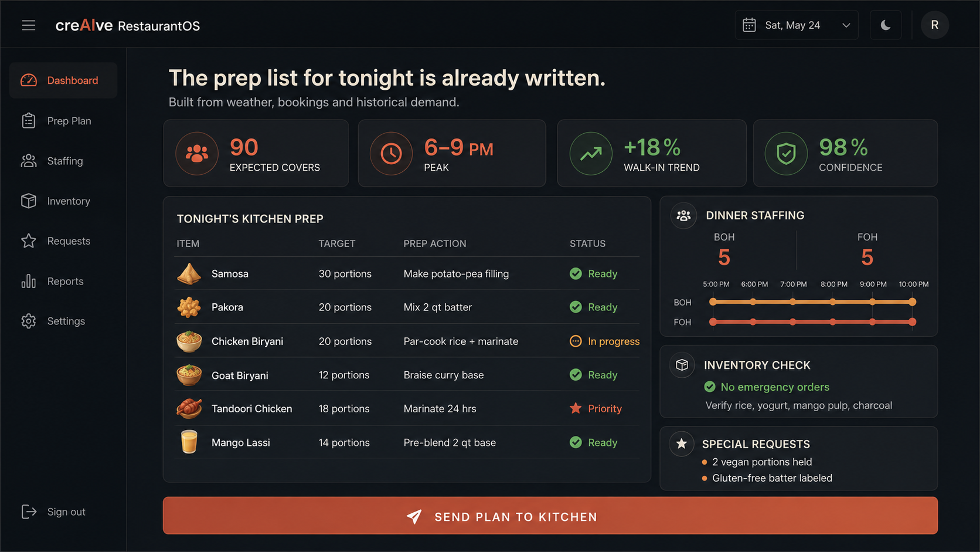The image size is (980, 552).
Task: Click the FOH staff count 5
Action: 867,258
